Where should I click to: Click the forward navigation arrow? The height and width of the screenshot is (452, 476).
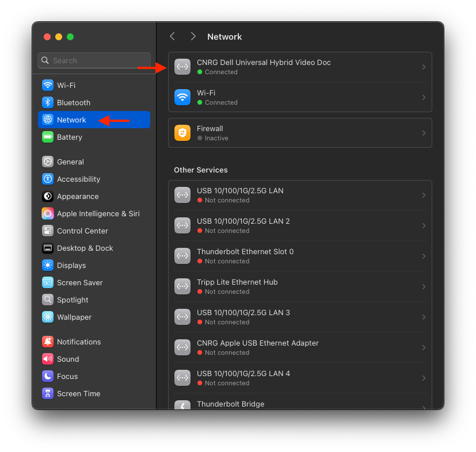(x=193, y=36)
